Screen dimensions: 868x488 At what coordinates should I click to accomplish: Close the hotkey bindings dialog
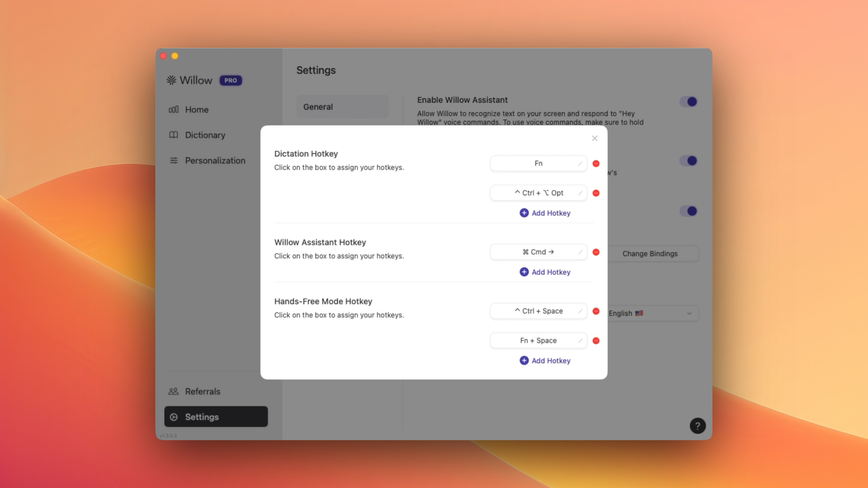point(594,138)
